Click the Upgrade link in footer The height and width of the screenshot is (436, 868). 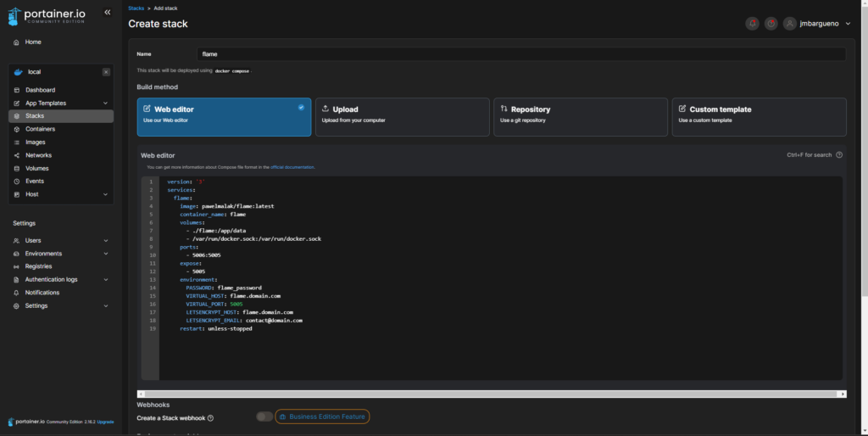pos(105,422)
